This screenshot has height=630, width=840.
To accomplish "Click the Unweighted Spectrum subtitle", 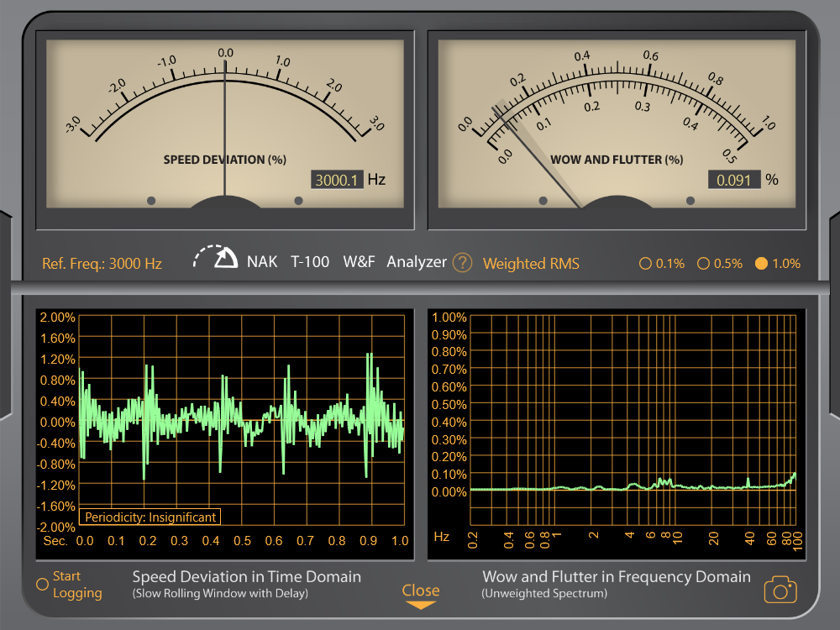I will (544, 594).
